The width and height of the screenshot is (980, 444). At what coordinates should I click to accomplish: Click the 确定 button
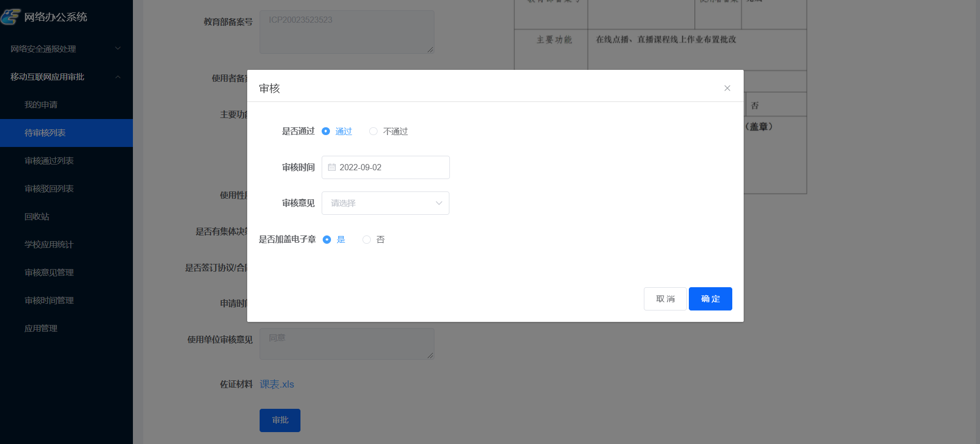pos(710,299)
